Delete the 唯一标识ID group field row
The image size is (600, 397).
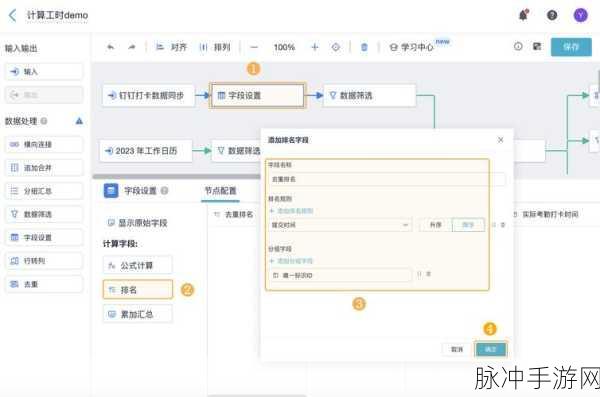point(429,274)
